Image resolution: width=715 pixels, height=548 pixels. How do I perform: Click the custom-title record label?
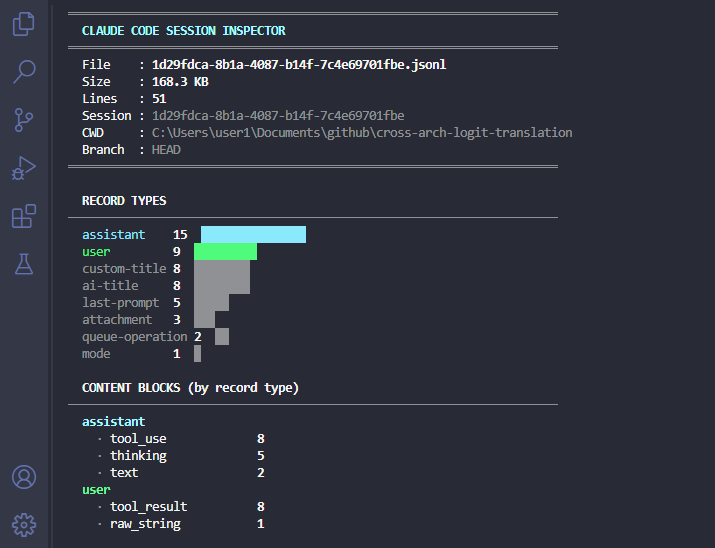pos(124,269)
